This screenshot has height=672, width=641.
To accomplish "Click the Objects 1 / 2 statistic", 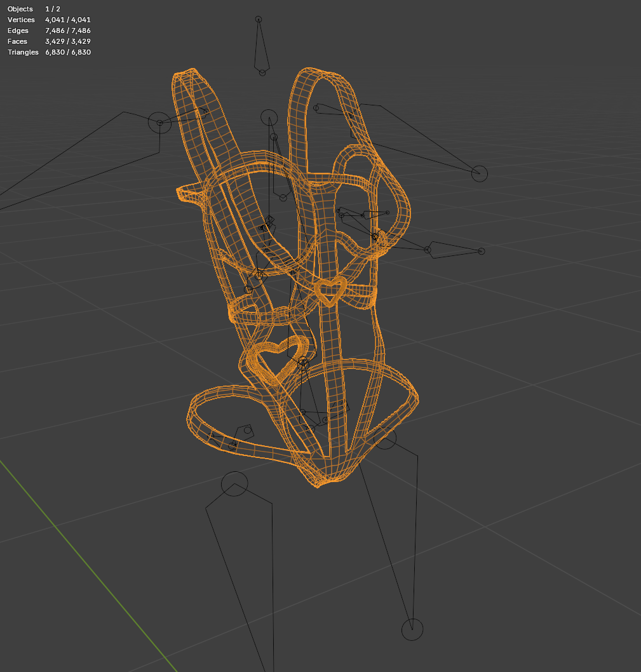I will (x=34, y=9).
